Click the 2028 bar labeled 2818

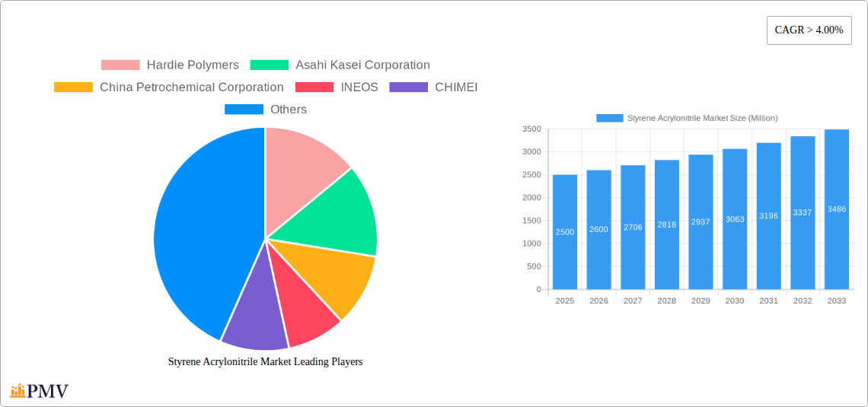pyautogui.click(x=666, y=224)
